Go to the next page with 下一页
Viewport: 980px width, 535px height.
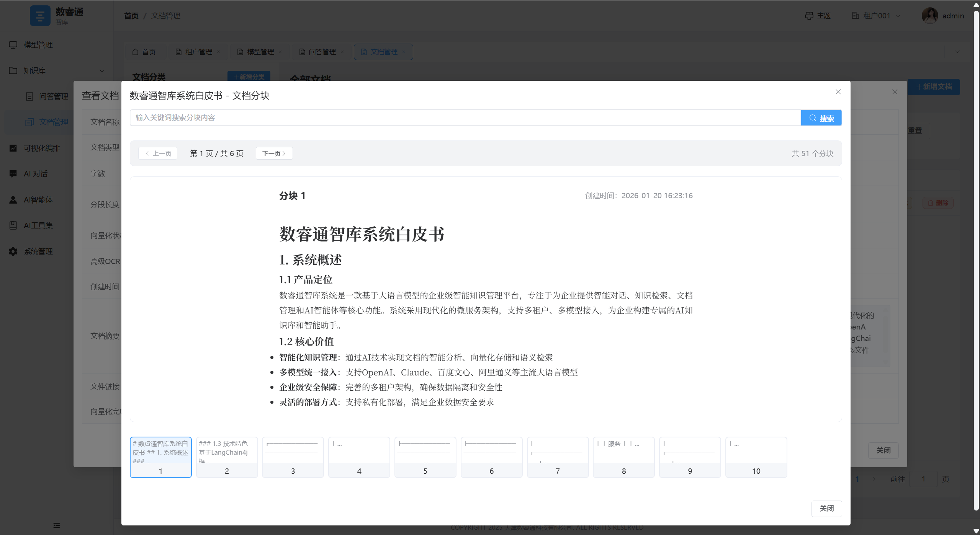274,153
